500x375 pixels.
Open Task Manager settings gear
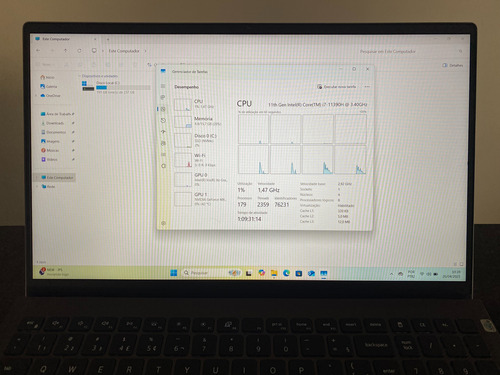pyautogui.click(x=163, y=223)
